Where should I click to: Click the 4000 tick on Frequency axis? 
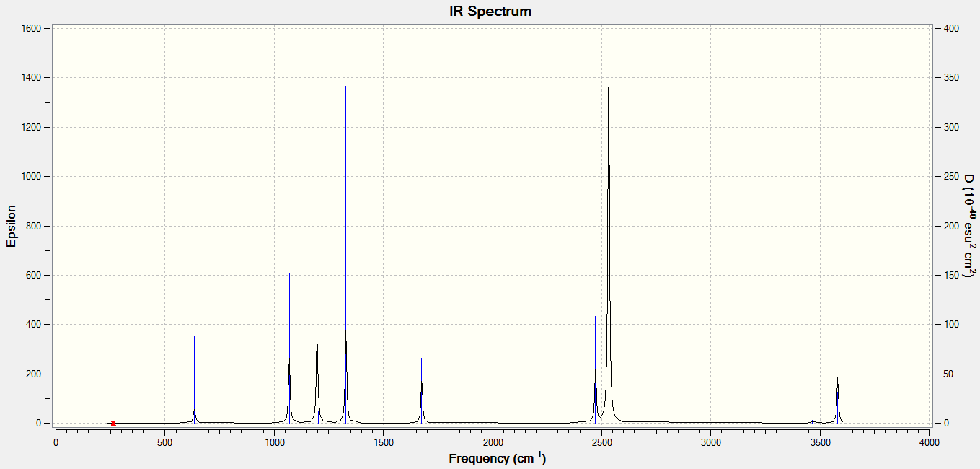(929, 442)
